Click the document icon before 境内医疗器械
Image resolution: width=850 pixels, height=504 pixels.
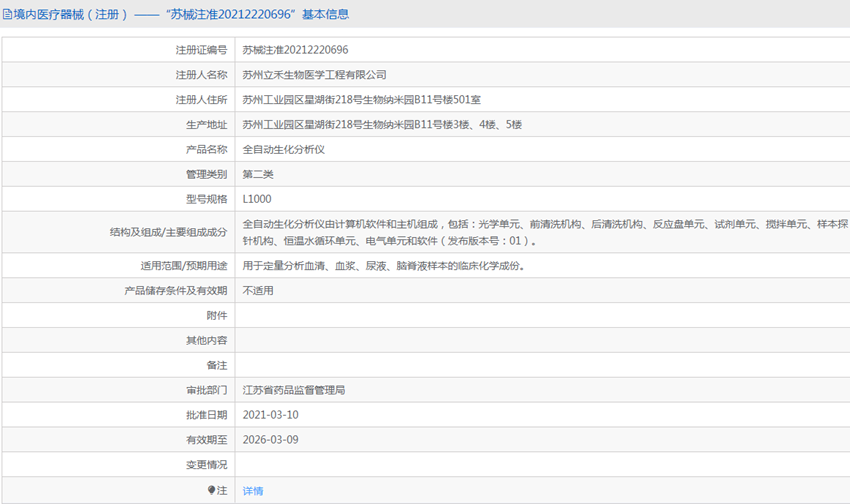(8, 15)
